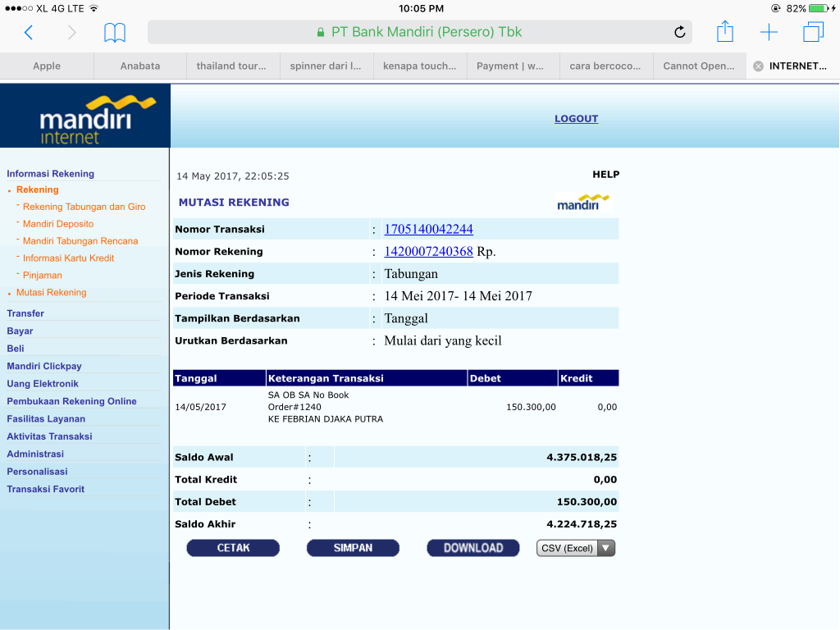Image resolution: width=840 pixels, height=630 pixels.
Task: Open Transaksi Favorit menu
Action: click(x=46, y=489)
